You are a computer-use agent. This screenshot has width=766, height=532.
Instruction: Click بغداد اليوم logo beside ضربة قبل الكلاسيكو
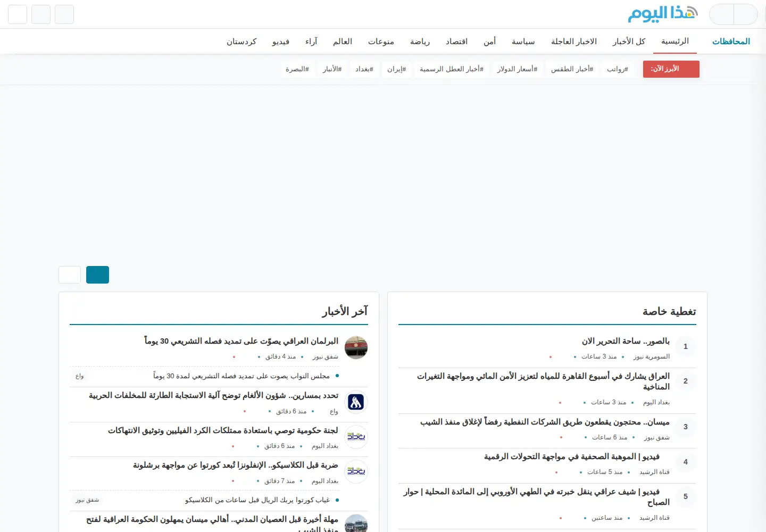(x=356, y=471)
